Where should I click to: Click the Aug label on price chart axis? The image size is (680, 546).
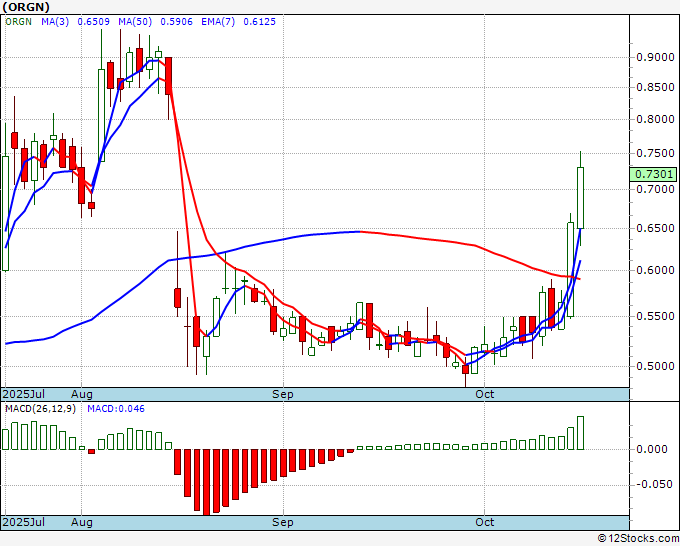[82, 394]
